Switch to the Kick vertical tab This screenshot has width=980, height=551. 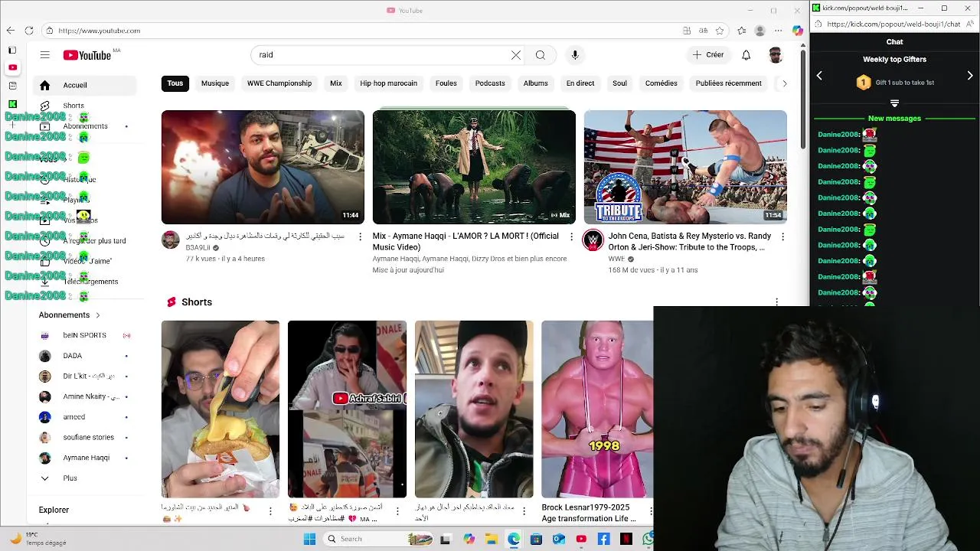point(12,104)
